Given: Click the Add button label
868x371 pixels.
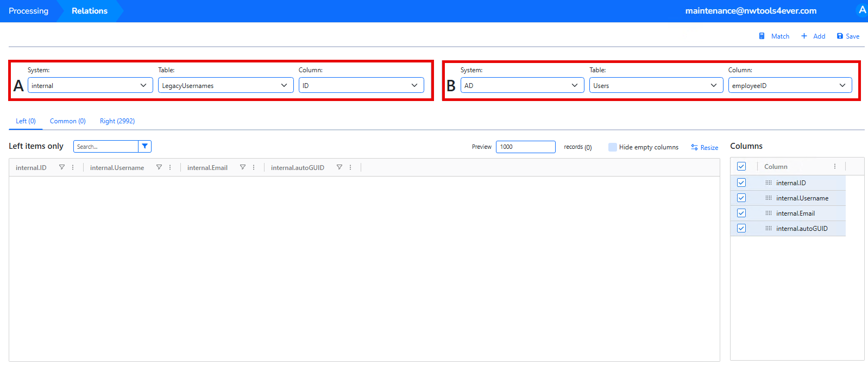Looking at the screenshot, I should [x=819, y=36].
